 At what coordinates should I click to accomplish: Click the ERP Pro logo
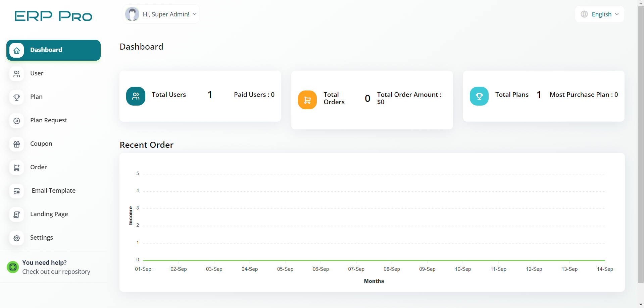53,16
